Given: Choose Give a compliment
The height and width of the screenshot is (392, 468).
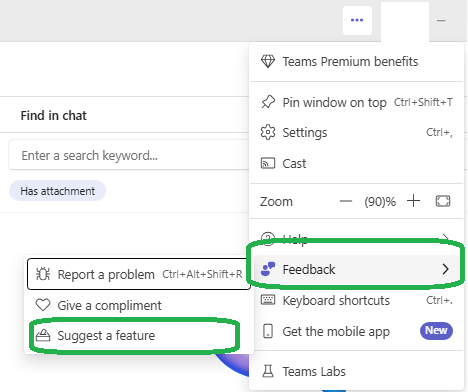Looking at the screenshot, I should click(x=139, y=305).
